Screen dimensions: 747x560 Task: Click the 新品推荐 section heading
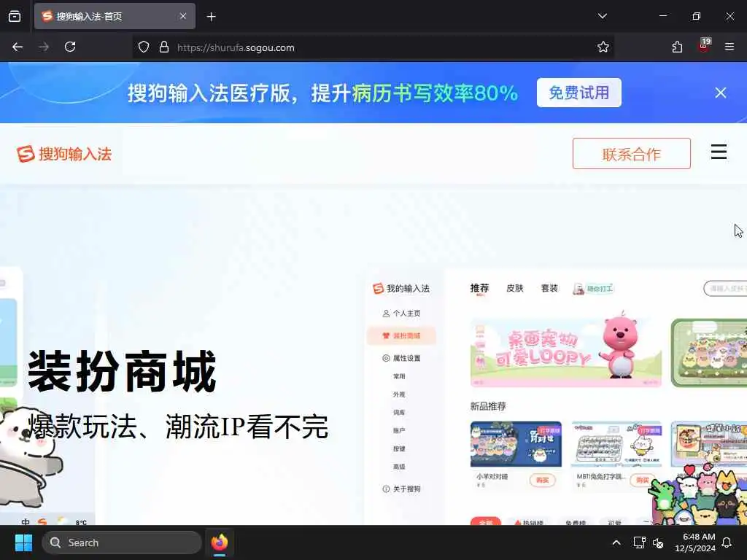coord(488,406)
